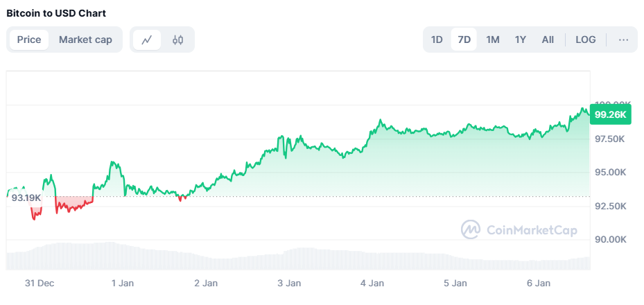Switch to candlestick chart icon
This screenshot has height=305, width=644.
point(178,40)
